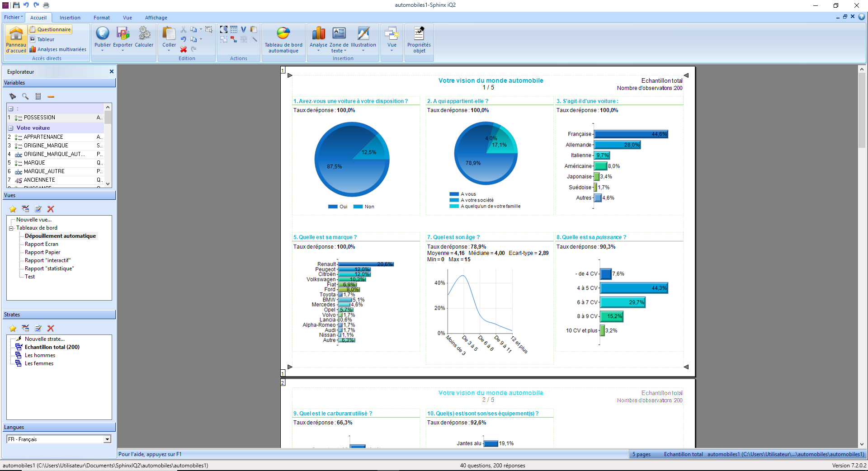Select Nouvelle strate... entry
868x471 pixels.
pyautogui.click(x=44, y=339)
